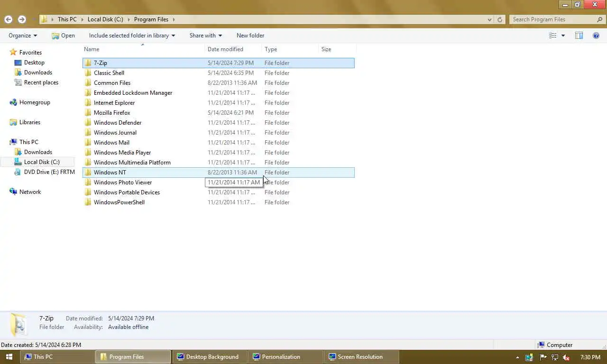Open the Organize dropdown menu

click(23, 36)
